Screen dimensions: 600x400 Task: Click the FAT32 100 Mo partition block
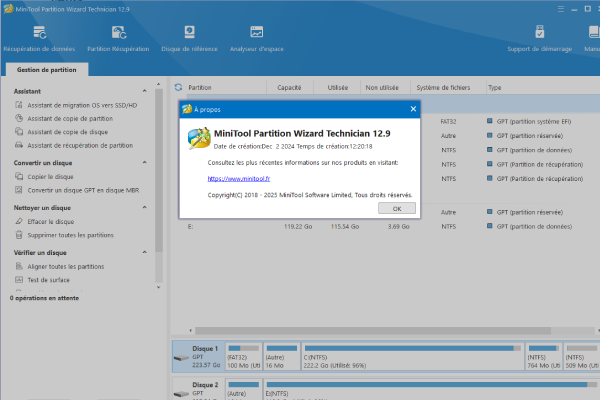tap(243, 356)
